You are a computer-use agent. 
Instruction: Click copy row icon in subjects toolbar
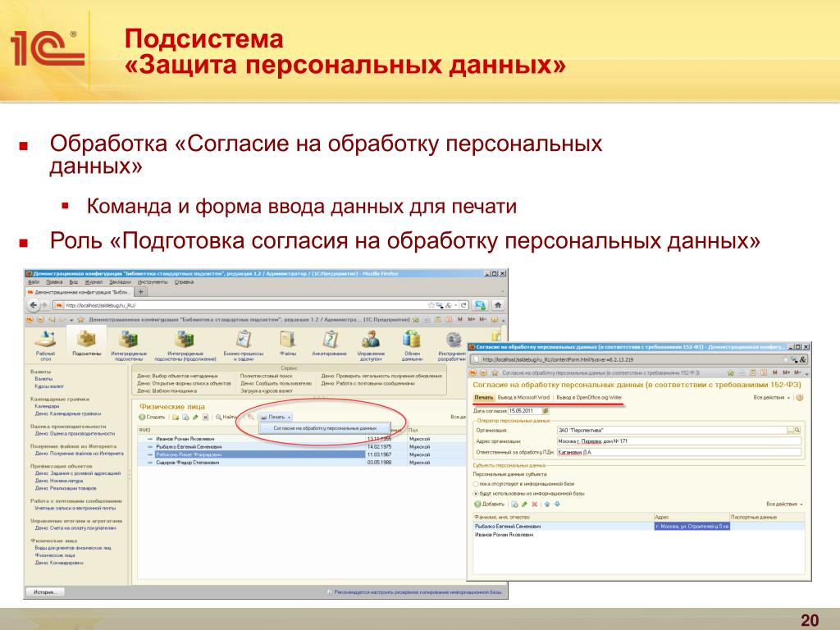click(514, 504)
